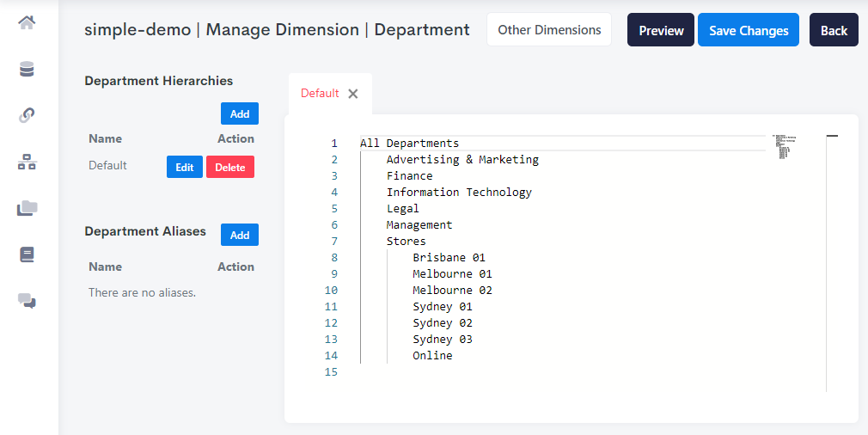The image size is (868, 435).
Task: Click the Default name in hierarchies table
Action: [107, 165]
